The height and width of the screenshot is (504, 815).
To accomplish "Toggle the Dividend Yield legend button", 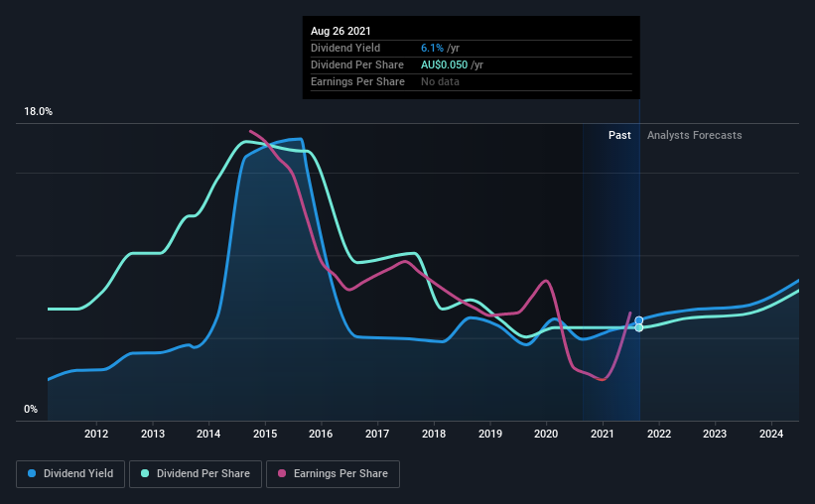I will [70, 474].
